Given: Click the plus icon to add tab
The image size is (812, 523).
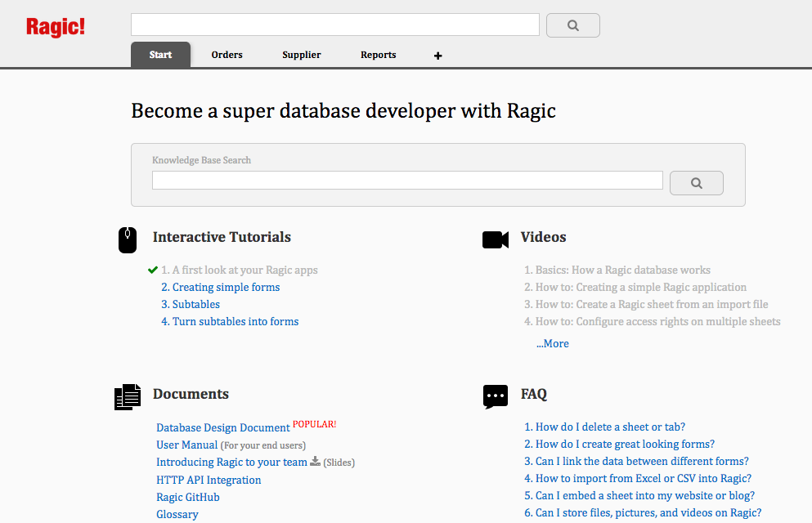Looking at the screenshot, I should tap(437, 56).
